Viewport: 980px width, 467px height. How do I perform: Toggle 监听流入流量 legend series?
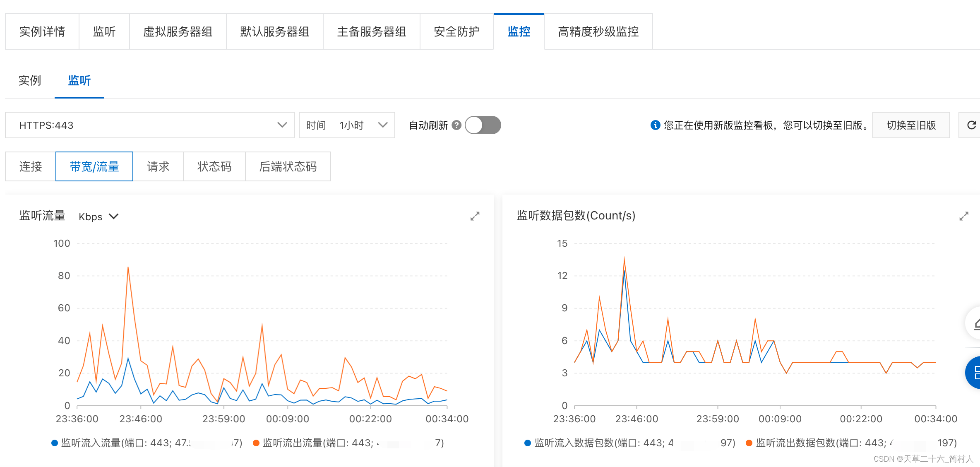click(147, 443)
